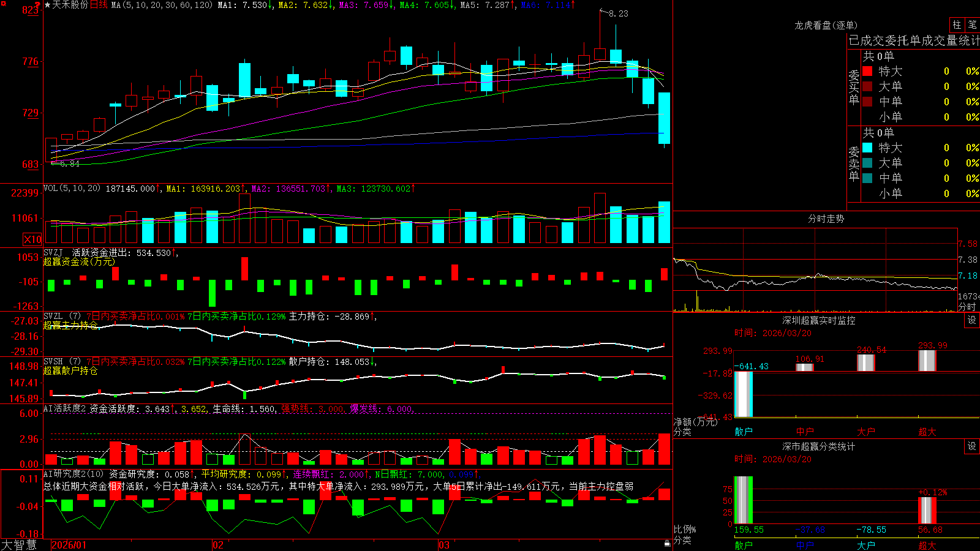Select the teal 大单 sell-order swatch

[x=867, y=163]
